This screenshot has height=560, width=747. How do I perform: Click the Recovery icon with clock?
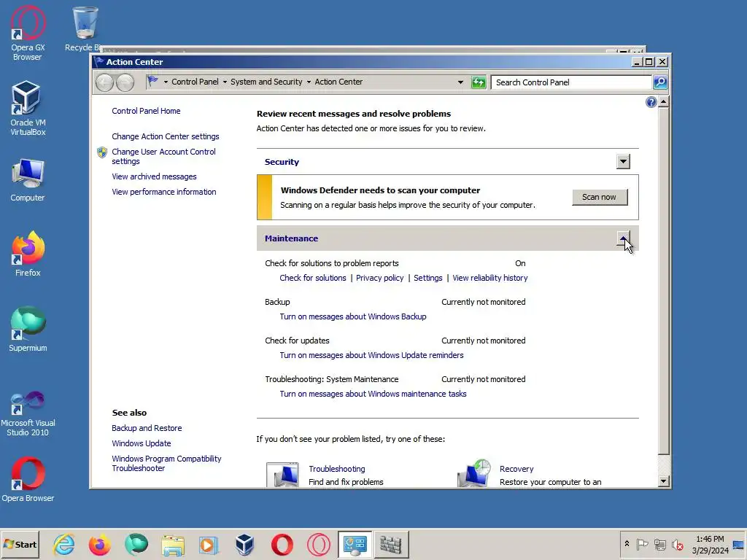point(474,473)
